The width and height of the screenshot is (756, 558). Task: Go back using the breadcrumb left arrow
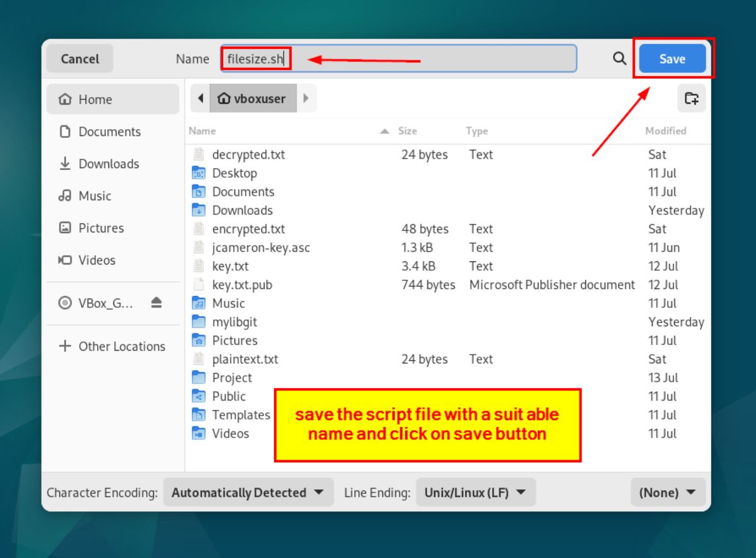coord(200,98)
